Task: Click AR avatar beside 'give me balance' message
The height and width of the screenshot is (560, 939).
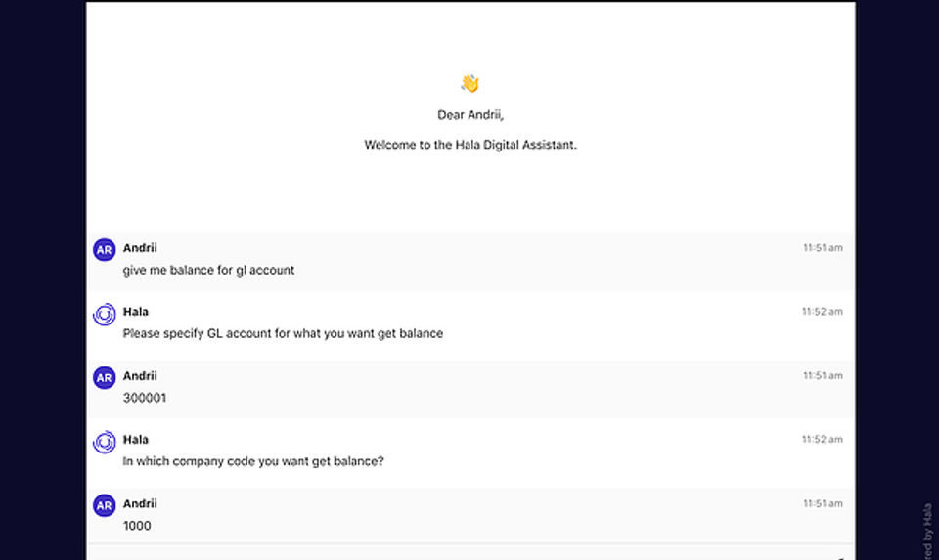Action: [105, 250]
